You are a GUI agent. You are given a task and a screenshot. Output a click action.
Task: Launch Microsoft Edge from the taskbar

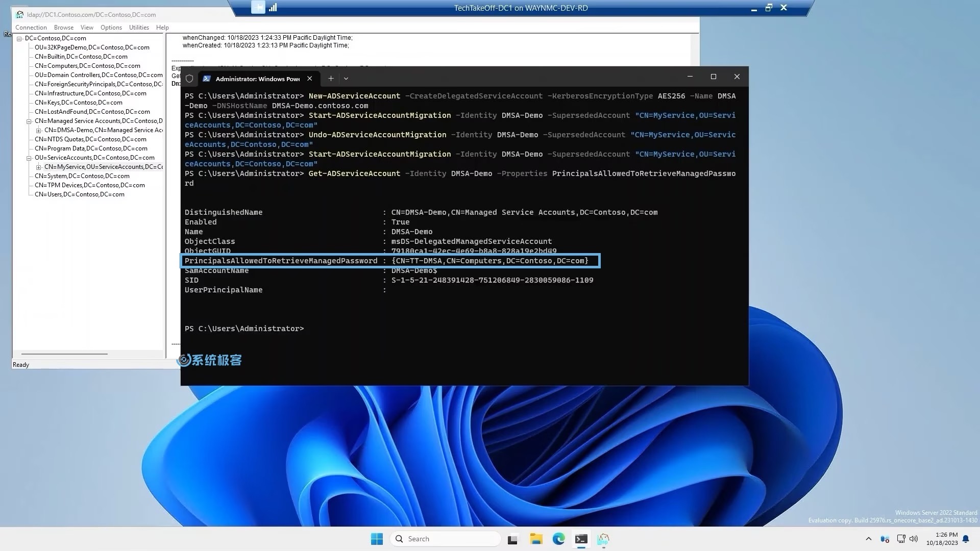(x=559, y=539)
